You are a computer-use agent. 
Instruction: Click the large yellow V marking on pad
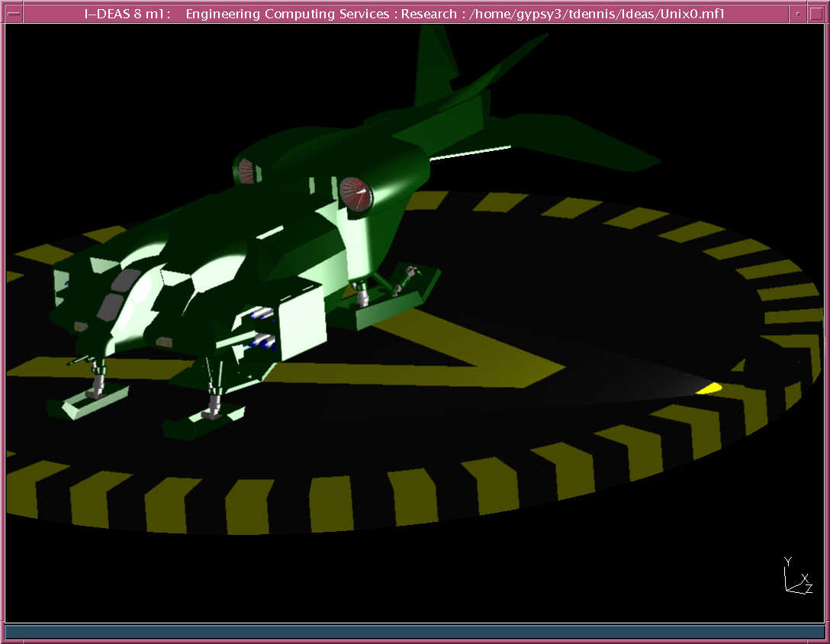click(458, 359)
